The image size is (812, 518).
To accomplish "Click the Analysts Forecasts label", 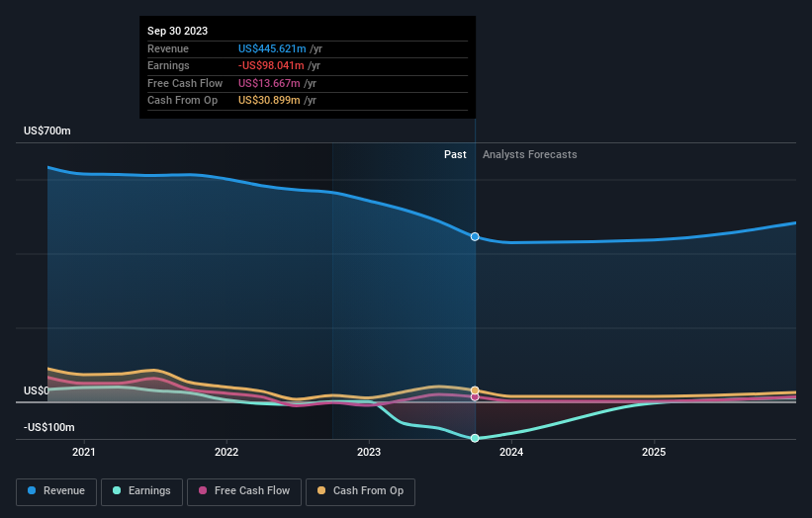I will pyautogui.click(x=530, y=154).
